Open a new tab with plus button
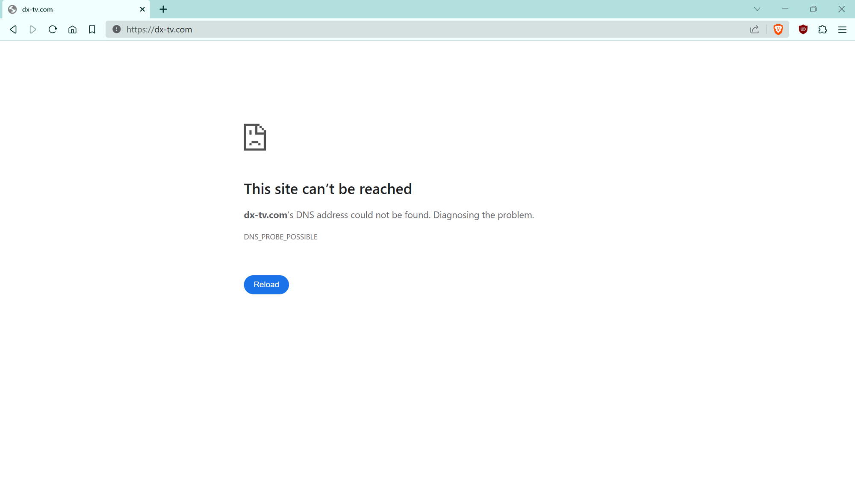855x504 pixels. (x=163, y=9)
